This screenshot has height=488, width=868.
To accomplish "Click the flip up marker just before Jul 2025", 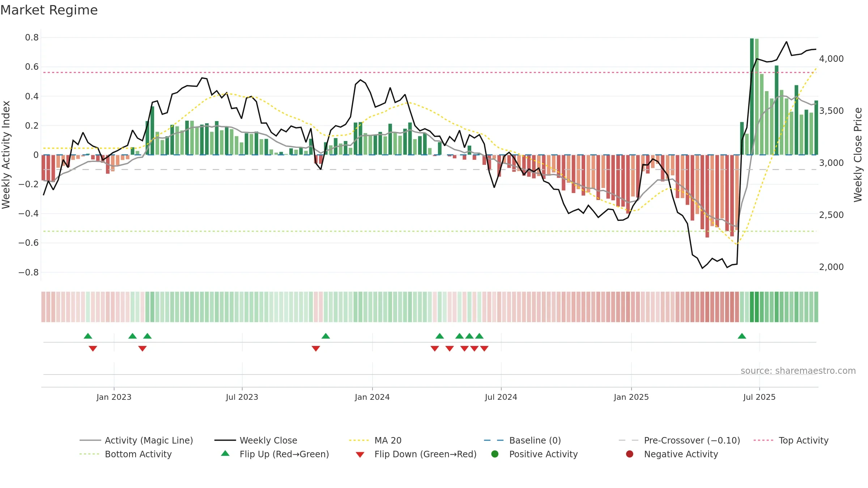I will click(742, 336).
